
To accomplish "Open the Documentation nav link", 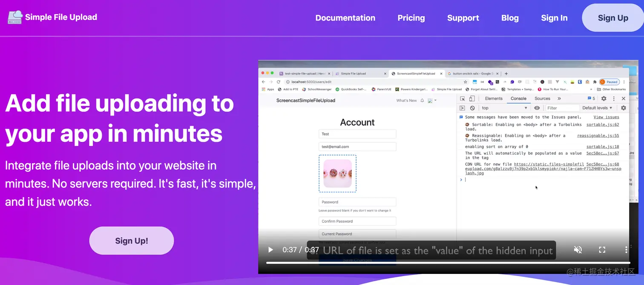I will coord(345,18).
